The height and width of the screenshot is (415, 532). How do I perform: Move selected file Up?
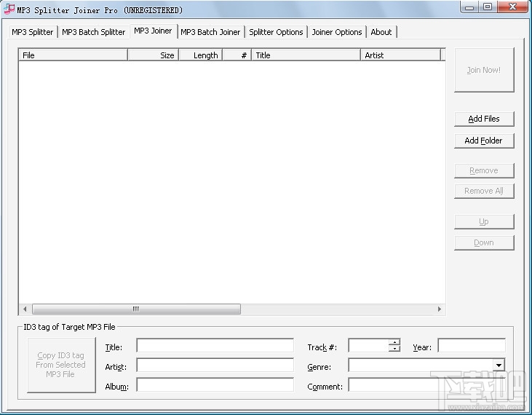pos(484,221)
